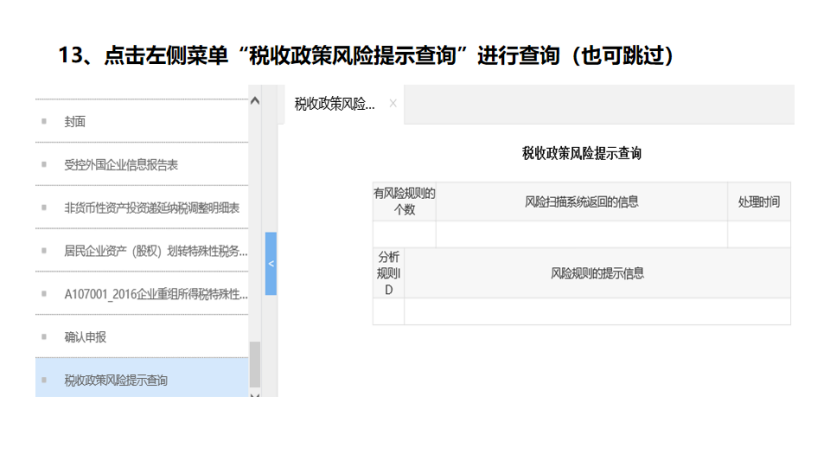This screenshot has height=468, width=831.
Task: Select the A107001_2016企业重组所得税特殊性 item
Action: (155, 294)
